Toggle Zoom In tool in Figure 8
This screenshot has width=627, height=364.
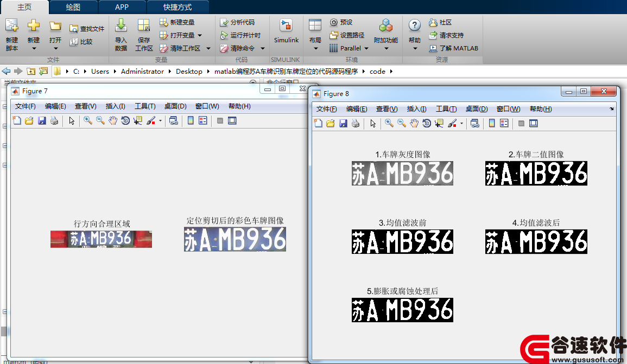(x=389, y=124)
